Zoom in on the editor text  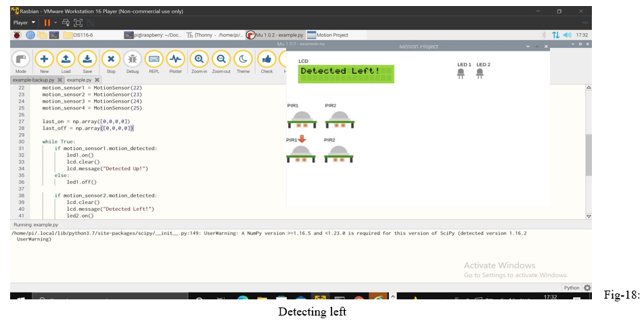[199, 61]
